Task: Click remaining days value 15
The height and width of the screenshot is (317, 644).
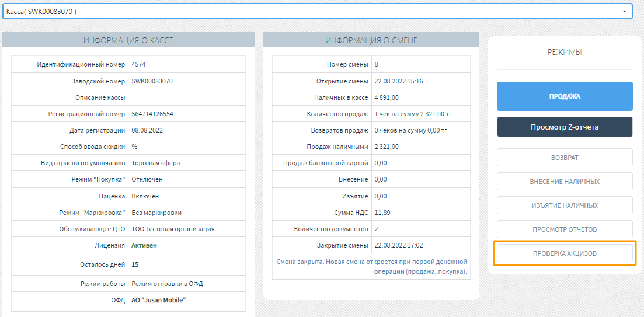Action: point(135,264)
